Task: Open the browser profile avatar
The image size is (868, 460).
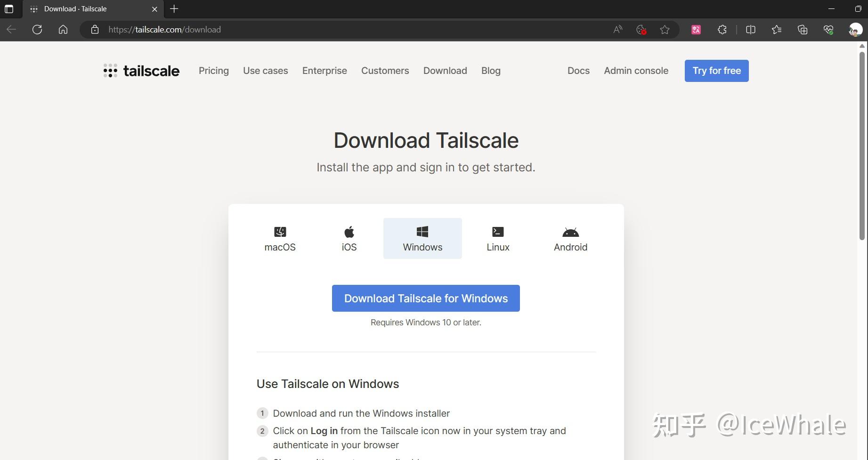Action: [855, 30]
